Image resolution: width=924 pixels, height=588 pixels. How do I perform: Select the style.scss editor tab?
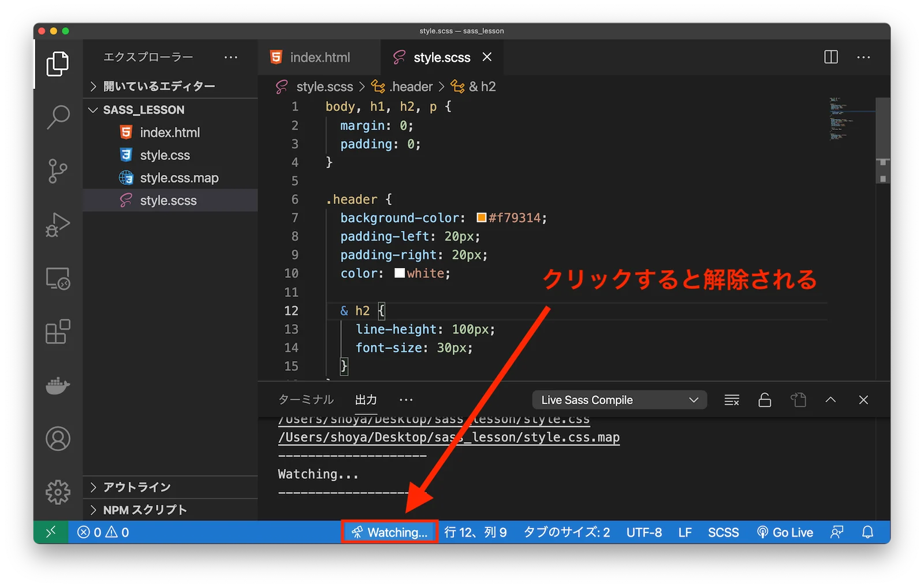442,57
